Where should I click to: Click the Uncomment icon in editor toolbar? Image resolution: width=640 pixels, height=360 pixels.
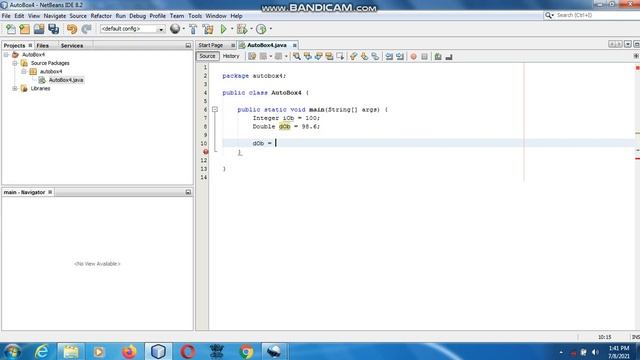449,57
